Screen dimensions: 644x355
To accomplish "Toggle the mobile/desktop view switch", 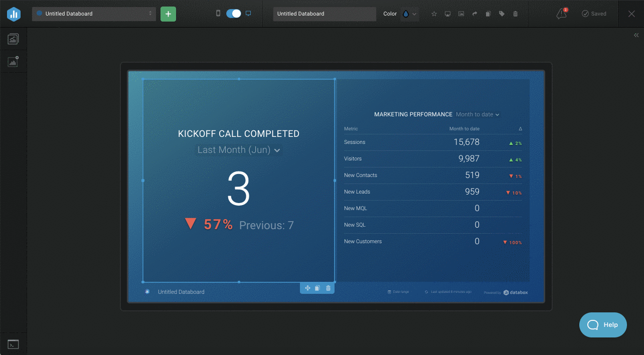I will pyautogui.click(x=233, y=14).
